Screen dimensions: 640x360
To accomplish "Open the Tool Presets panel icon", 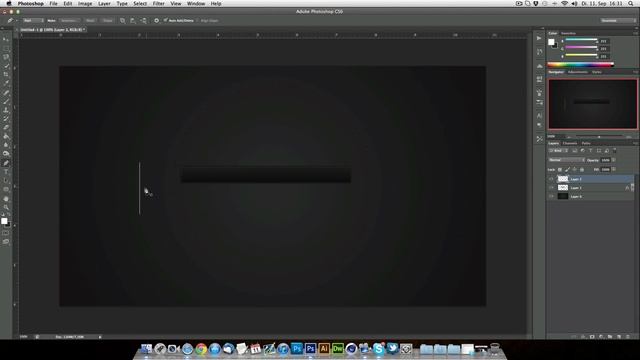I will pos(539,139).
